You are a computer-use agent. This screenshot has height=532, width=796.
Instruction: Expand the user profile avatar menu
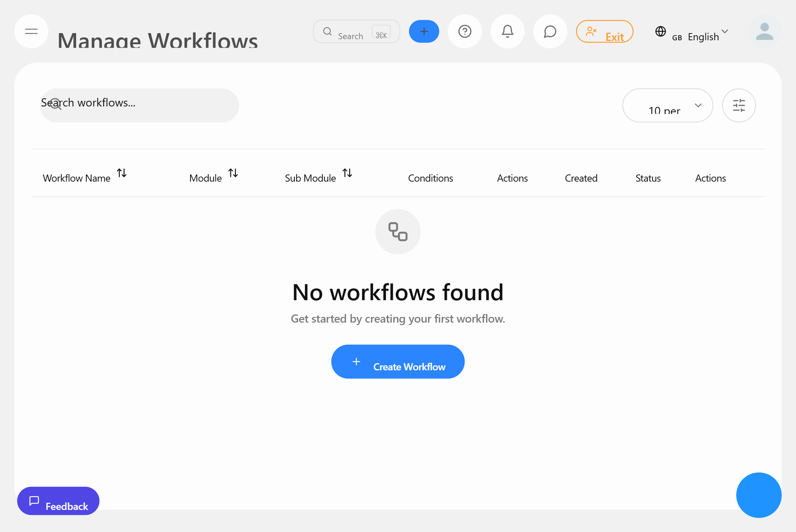click(764, 32)
